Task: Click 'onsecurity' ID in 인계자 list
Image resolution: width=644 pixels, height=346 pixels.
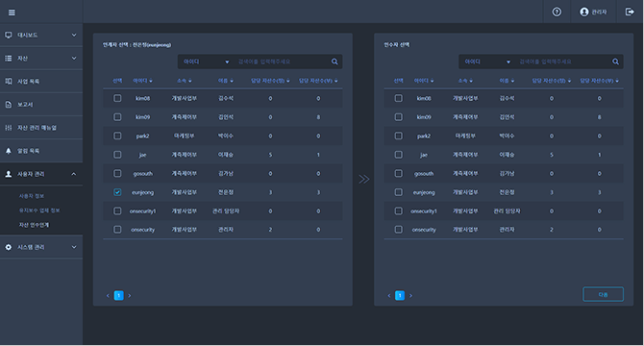Action: pos(143,230)
